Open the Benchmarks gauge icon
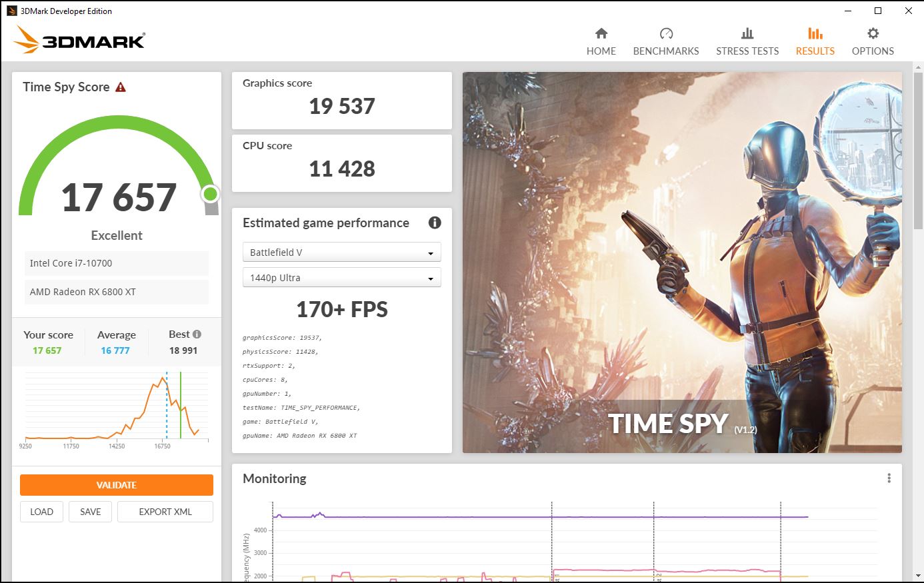 pos(665,34)
